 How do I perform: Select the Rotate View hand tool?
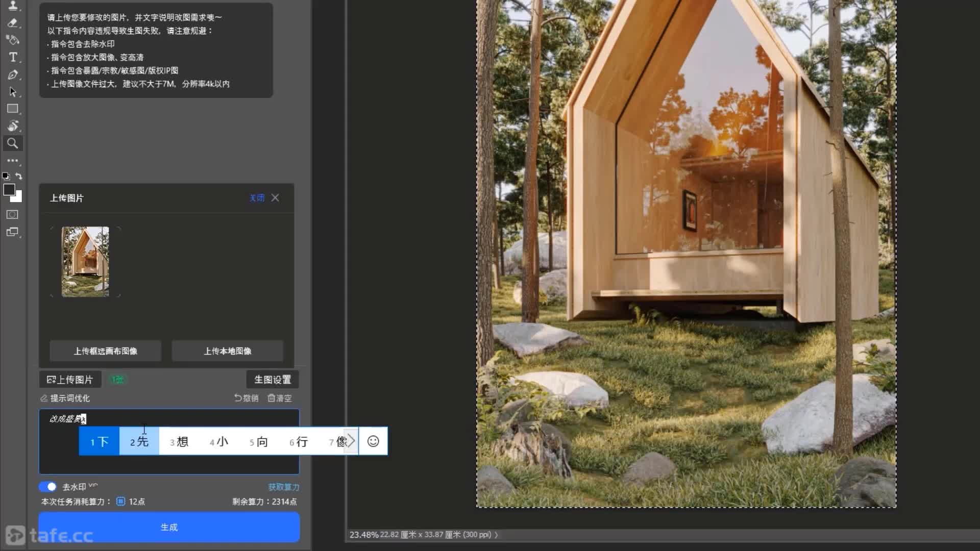13,126
